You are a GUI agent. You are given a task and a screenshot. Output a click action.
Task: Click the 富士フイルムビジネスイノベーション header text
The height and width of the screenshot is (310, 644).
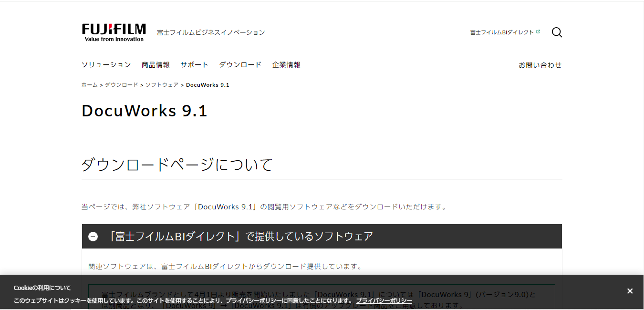click(211, 32)
